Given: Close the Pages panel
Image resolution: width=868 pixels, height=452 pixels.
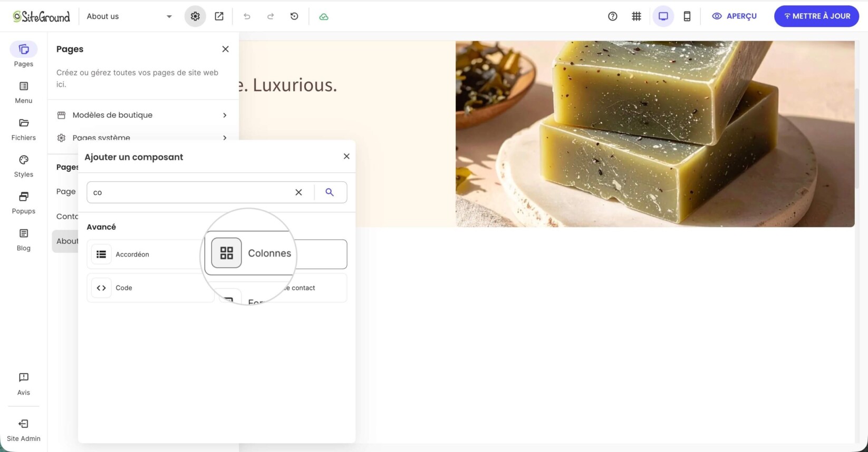Looking at the screenshot, I should [x=225, y=49].
